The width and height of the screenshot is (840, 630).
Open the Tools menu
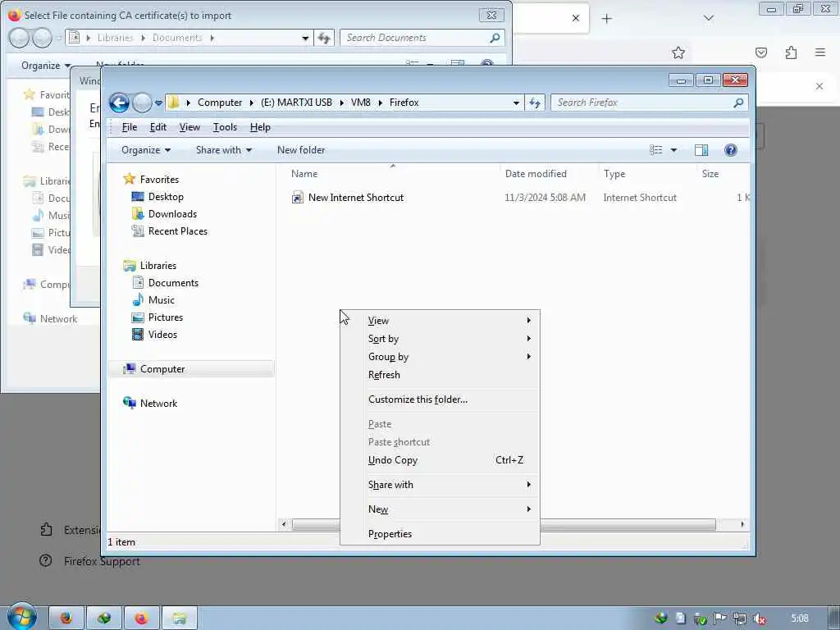click(225, 127)
